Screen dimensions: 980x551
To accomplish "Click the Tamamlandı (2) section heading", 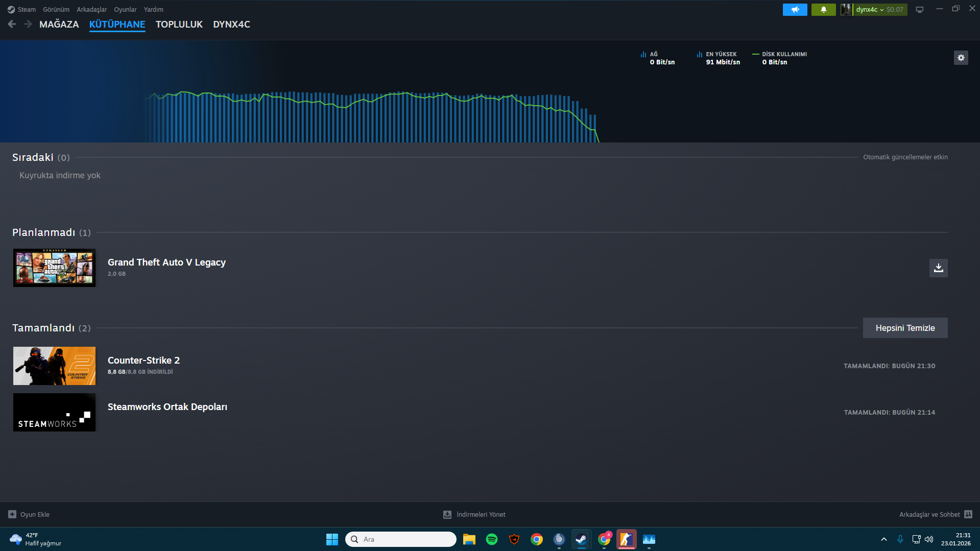I will [x=52, y=328].
